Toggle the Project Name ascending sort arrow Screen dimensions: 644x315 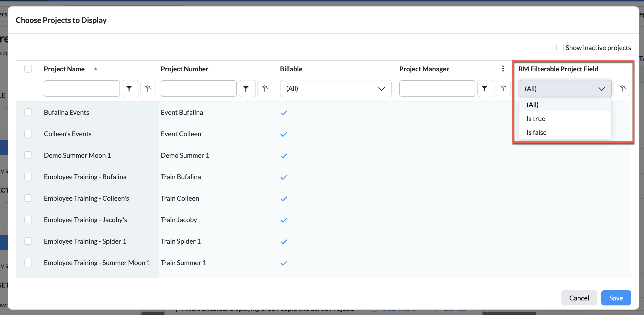tap(95, 69)
